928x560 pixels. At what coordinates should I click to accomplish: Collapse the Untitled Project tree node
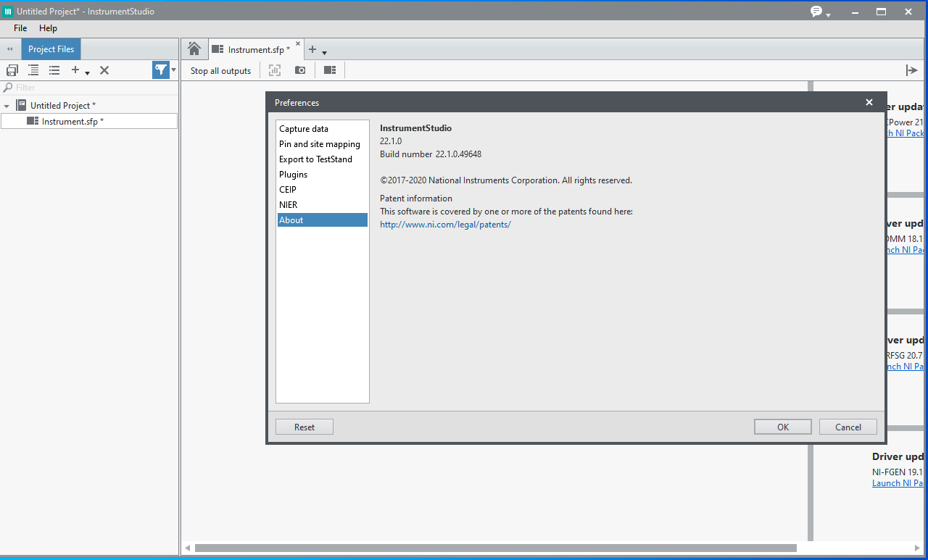7,106
